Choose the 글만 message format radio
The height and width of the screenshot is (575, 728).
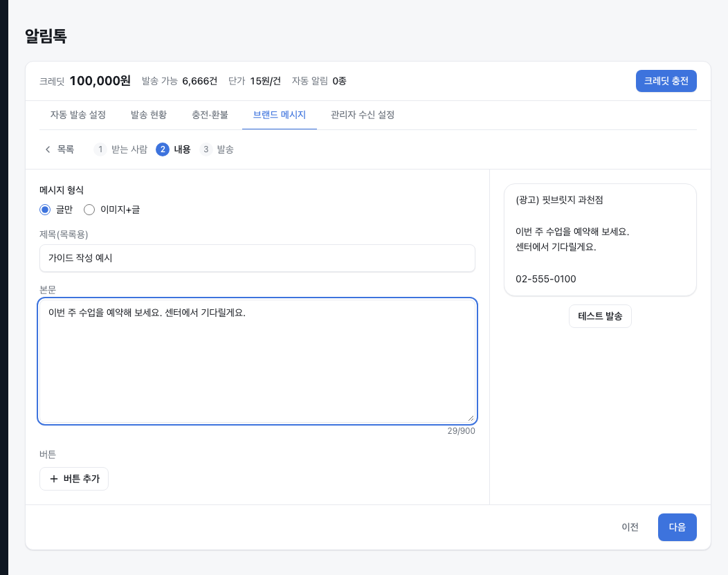(45, 210)
